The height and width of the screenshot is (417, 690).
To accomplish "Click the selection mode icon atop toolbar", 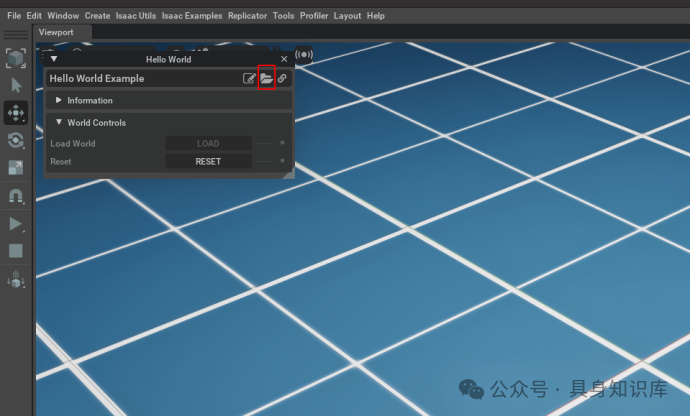I will pyautogui.click(x=16, y=59).
